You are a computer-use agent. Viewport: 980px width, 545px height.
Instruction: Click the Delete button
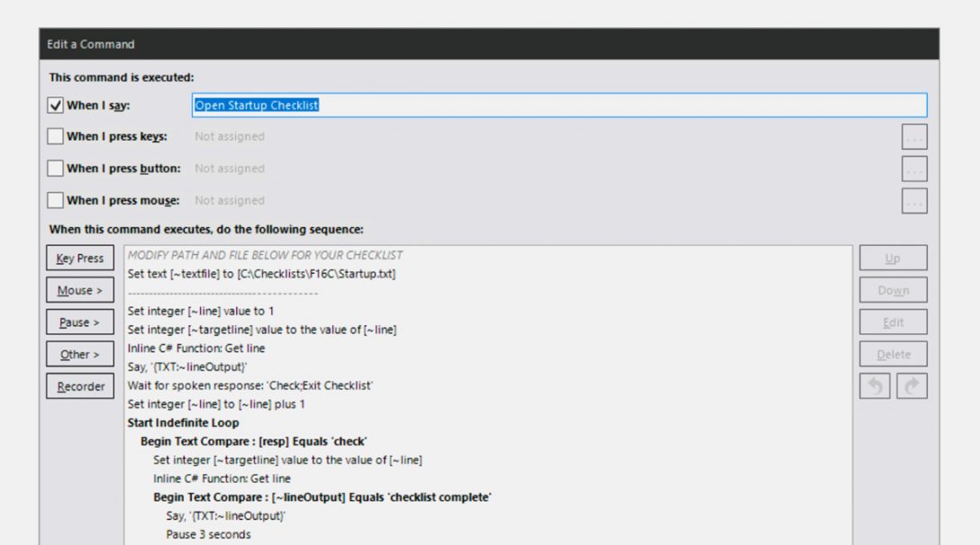click(x=893, y=354)
